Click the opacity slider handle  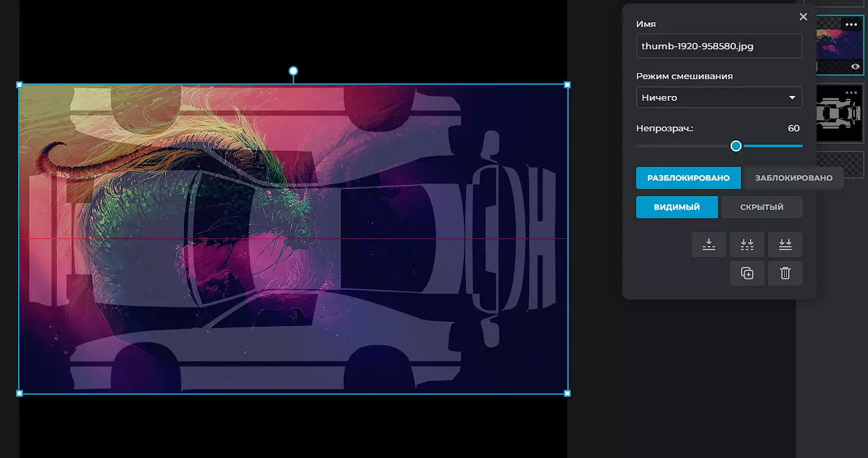736,146
